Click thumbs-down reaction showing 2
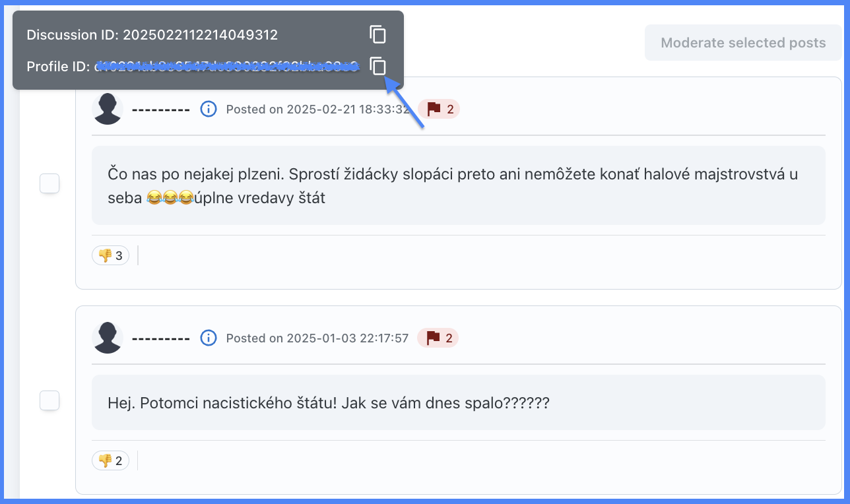850x504 pixels. tap(110, 460)
